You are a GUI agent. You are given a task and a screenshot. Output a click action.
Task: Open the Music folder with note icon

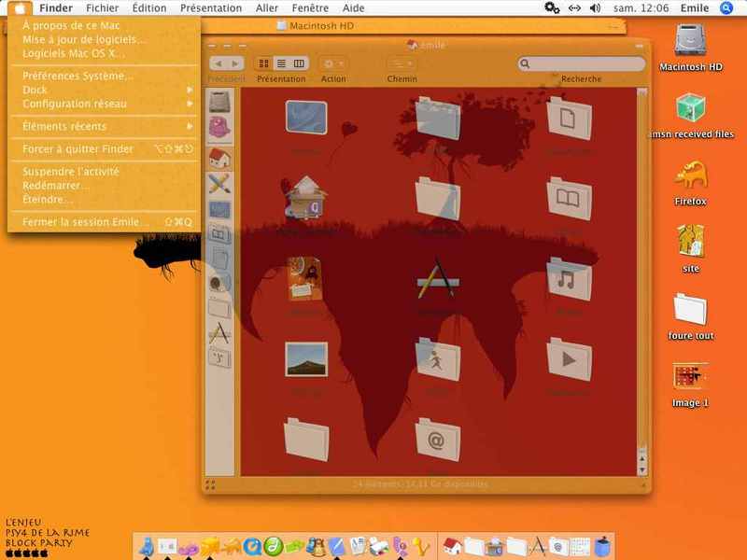(569, 279)
